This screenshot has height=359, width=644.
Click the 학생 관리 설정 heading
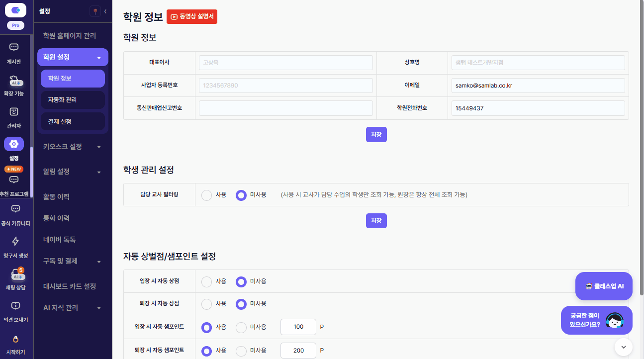click(149, 170)
